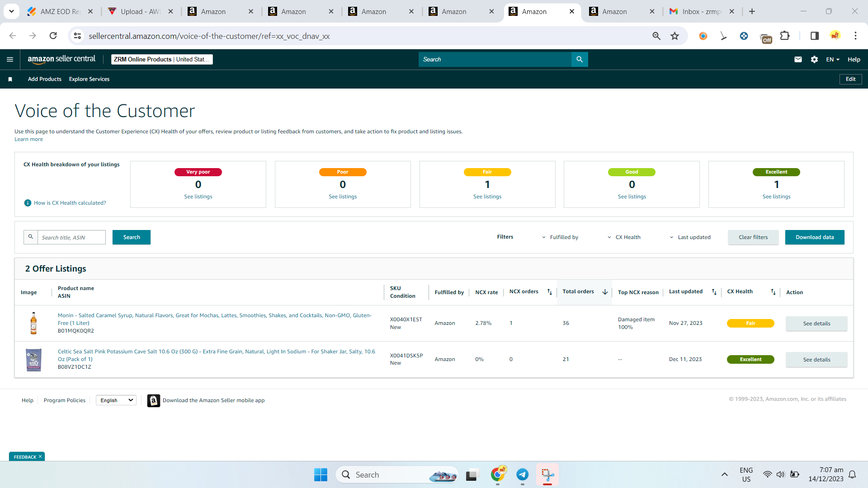Click the Seller Central top search field
Screen dimensions: 868x488
pos(495,59)
